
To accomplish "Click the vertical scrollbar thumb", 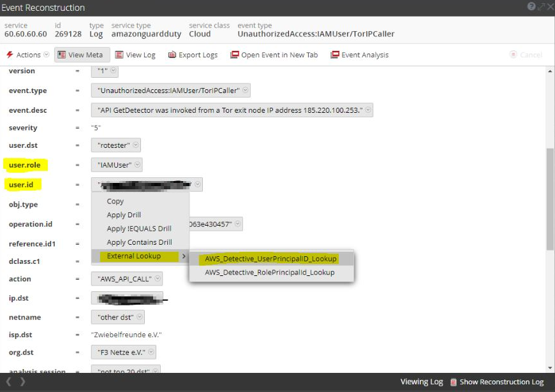I will [550, 199].
